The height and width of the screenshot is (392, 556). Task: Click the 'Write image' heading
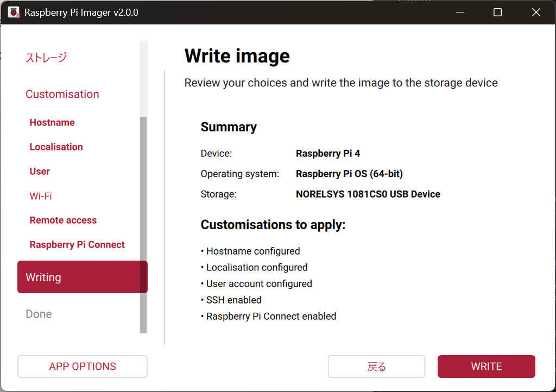(x=237, y=56)
